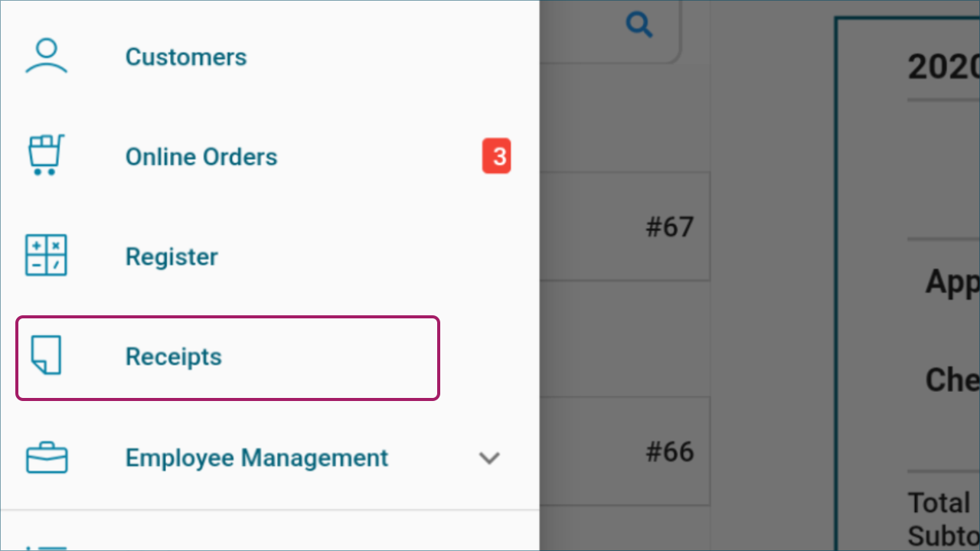Expand Employee Management submenu label

click(x=256, y=458)
